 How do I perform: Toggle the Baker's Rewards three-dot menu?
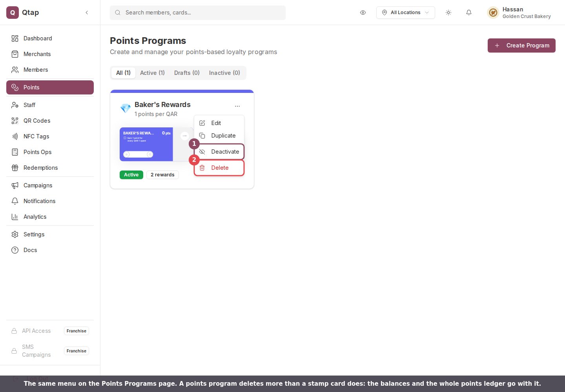(237, 106)
